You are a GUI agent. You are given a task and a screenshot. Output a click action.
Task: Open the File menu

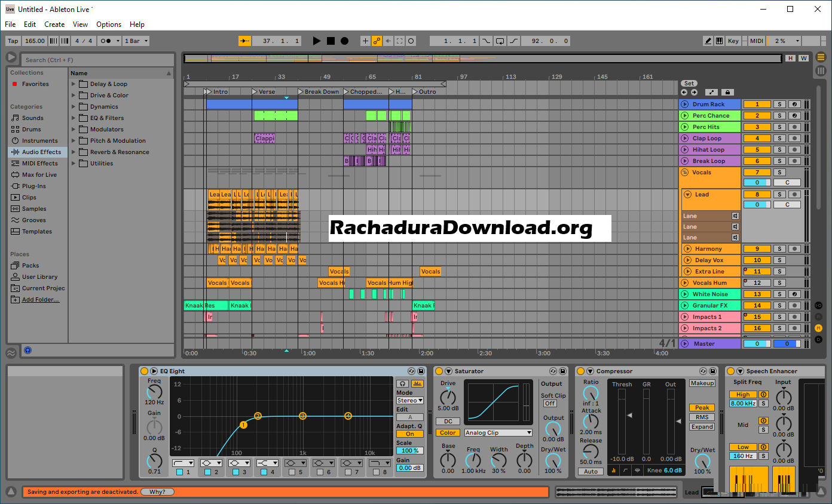[10, 24]
